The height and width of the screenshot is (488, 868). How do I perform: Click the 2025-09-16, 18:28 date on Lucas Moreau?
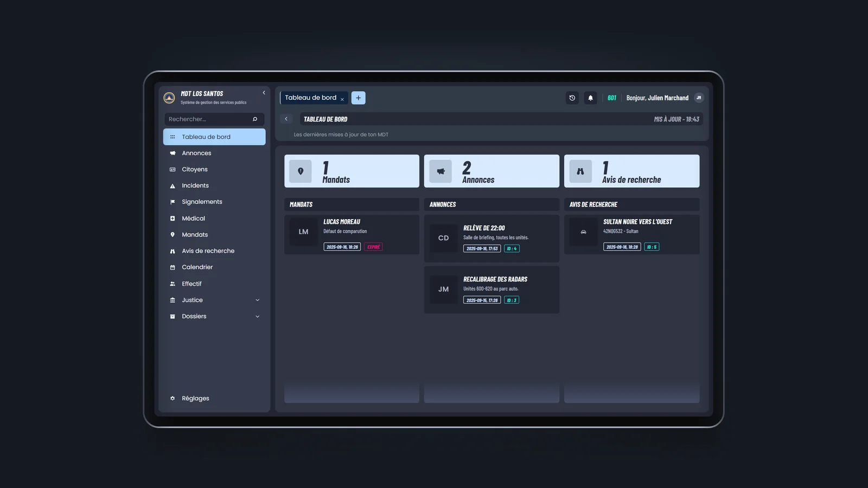click(342, 247)
